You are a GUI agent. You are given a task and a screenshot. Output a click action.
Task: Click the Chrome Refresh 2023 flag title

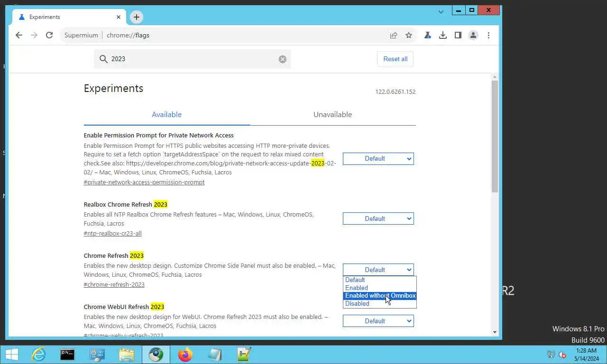coord(114,256)
